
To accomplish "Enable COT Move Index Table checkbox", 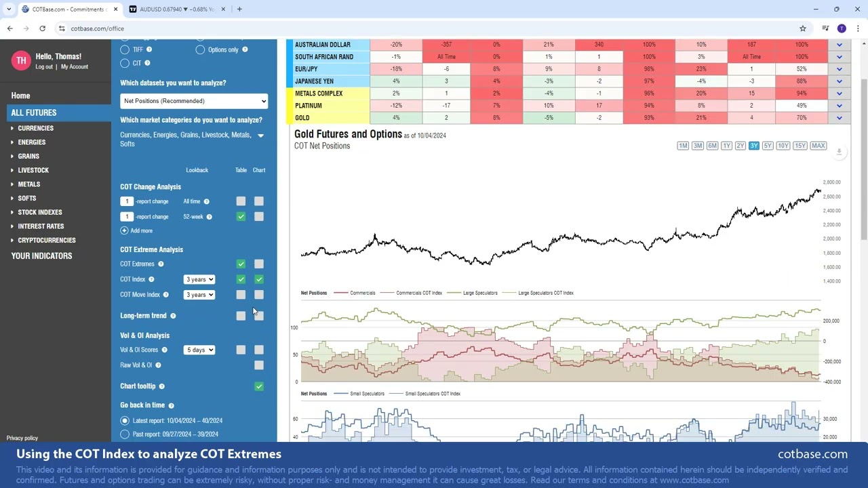I will (241, 295).
